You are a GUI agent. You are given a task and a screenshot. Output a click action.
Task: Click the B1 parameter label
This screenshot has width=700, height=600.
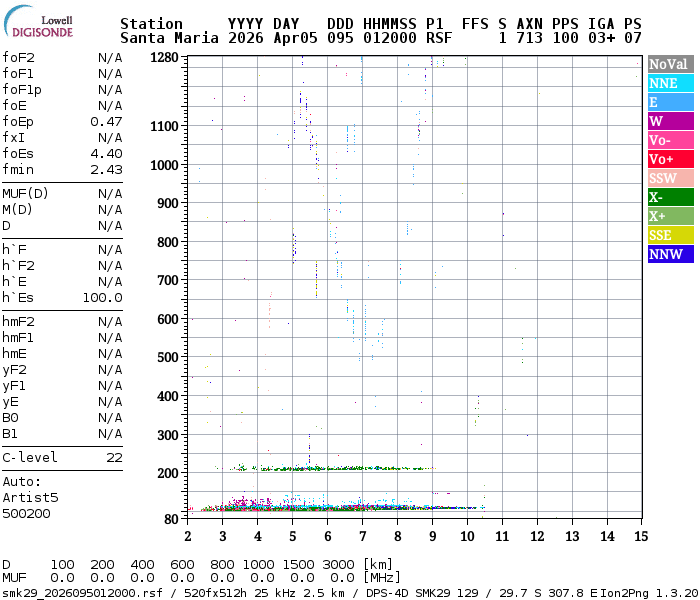click(x=10, y=434)
